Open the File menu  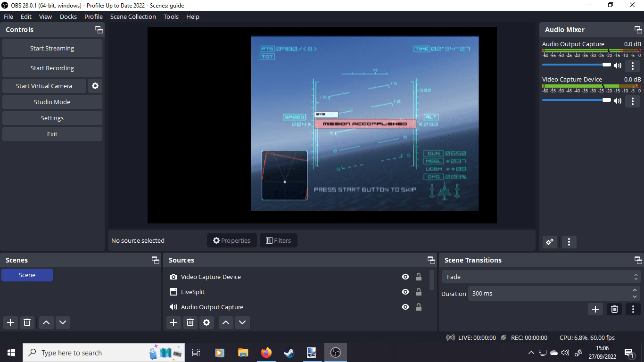click(x=8, y=16)
